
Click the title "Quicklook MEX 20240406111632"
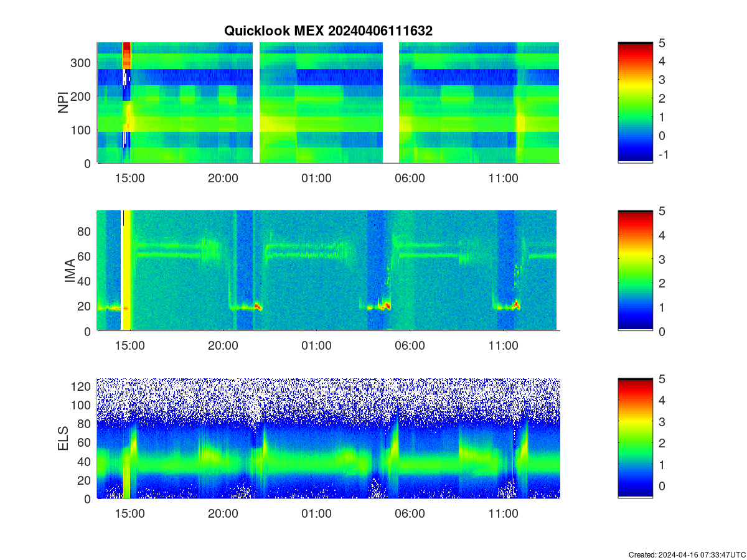click(328, 30)
